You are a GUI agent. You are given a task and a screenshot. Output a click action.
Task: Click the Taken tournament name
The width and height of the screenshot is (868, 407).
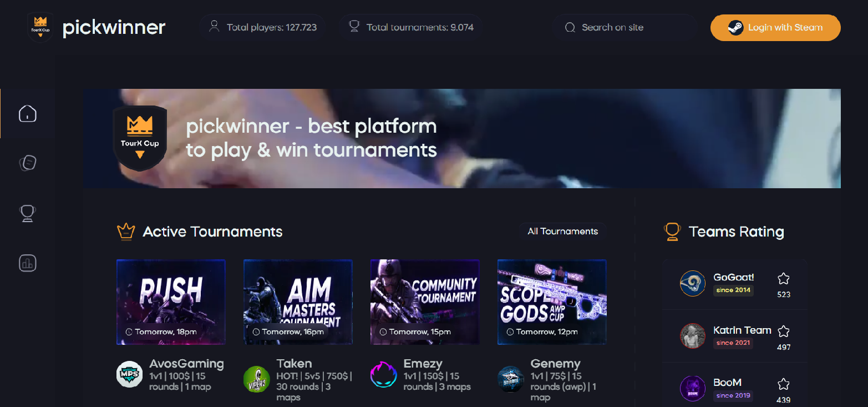(x=294, y=364)
